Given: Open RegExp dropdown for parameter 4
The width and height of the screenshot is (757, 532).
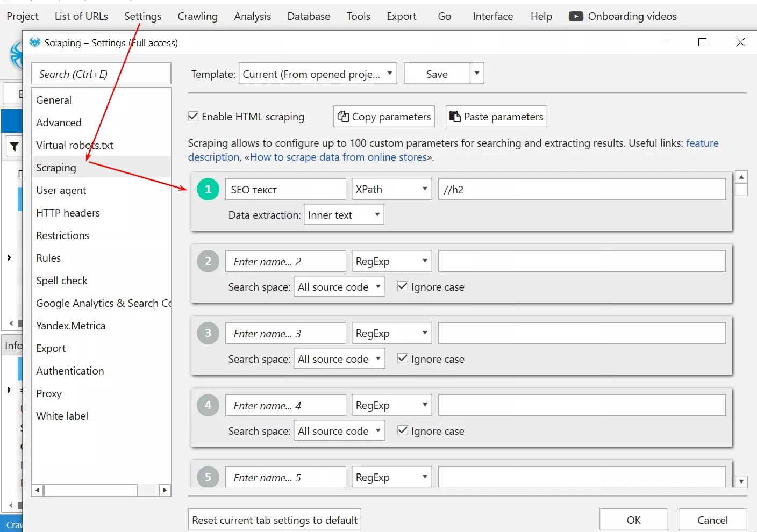Looking at the screenshot, I should point(391,405).
